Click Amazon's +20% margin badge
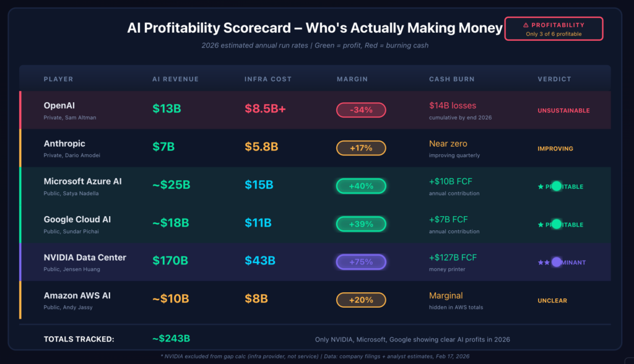634x364 pixels. 361,300
